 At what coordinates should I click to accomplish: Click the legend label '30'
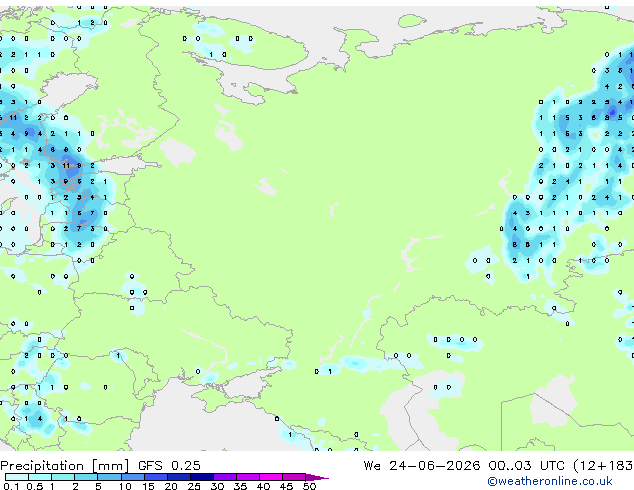[x=217, y=486]
